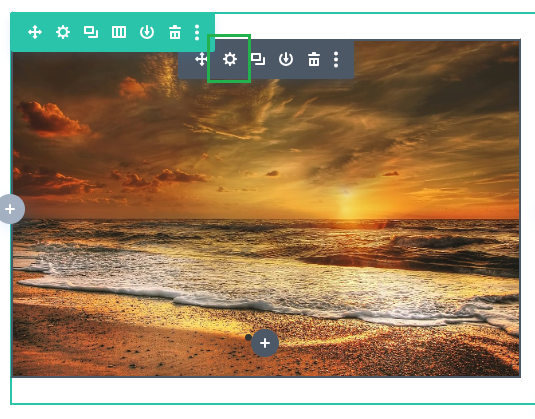This screenshot has height=419, width=535.
Task: Add new module with dark plus button
Action: (x=265, y=343)
